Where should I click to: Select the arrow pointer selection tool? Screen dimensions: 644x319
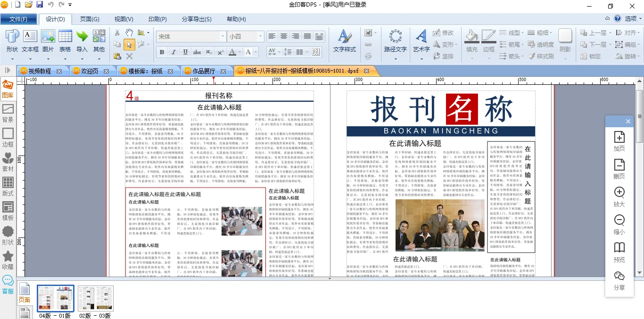pos(129,44)
